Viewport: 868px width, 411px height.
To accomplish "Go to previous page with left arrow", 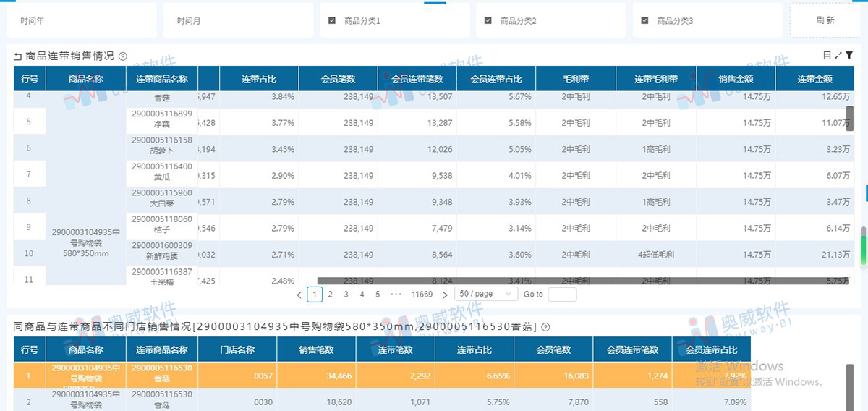I will [299, 295].
